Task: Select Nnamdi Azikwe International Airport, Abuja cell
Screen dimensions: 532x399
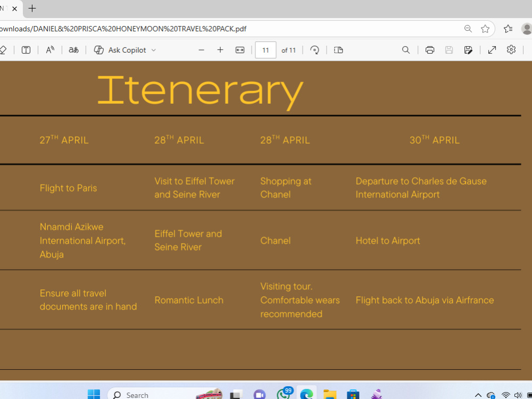Action: [x=82, y=240]
